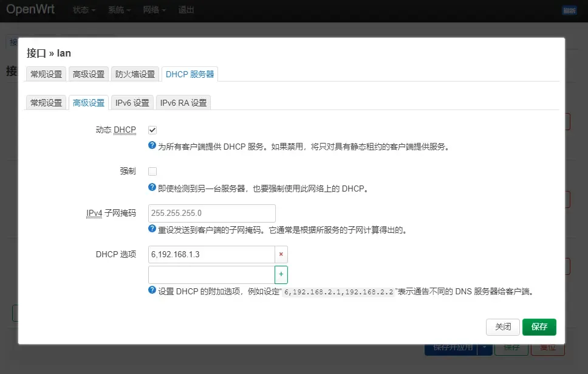Click the 刷新 badge in header
The height and width of the screenshot is (374, 588).
[x=569, y=10]
